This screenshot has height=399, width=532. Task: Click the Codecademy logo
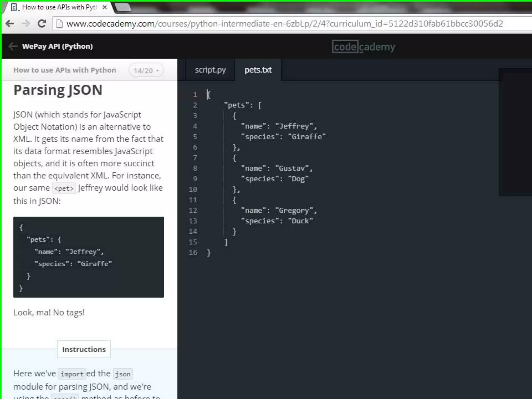363,47
